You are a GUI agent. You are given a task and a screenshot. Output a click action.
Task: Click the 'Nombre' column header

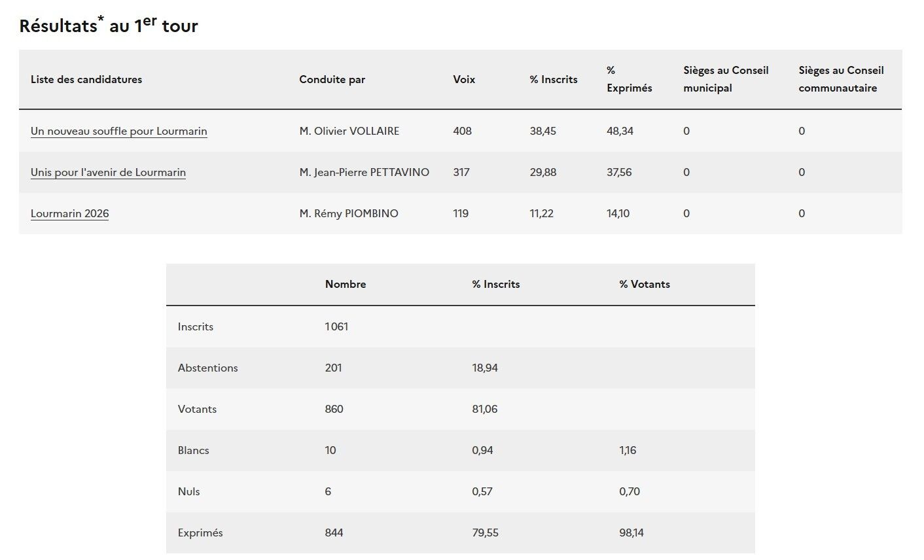click(346, 284)
